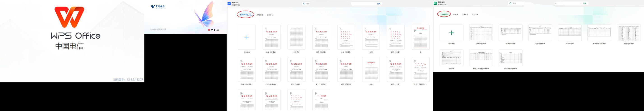Create a blank spreadsheet with the green plus card
This screenshot has height=111, width=644.
451,33
